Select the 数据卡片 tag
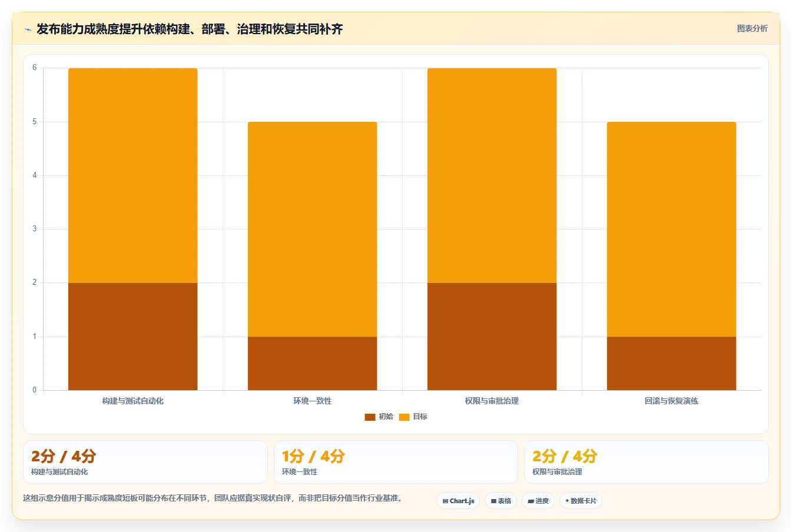The image size is (792, 532). click(x=581, y=501)
